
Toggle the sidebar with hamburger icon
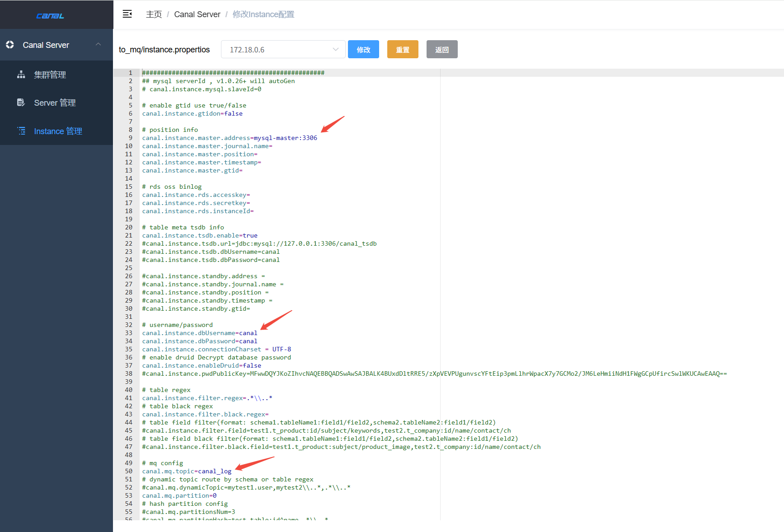coord(127,14)
